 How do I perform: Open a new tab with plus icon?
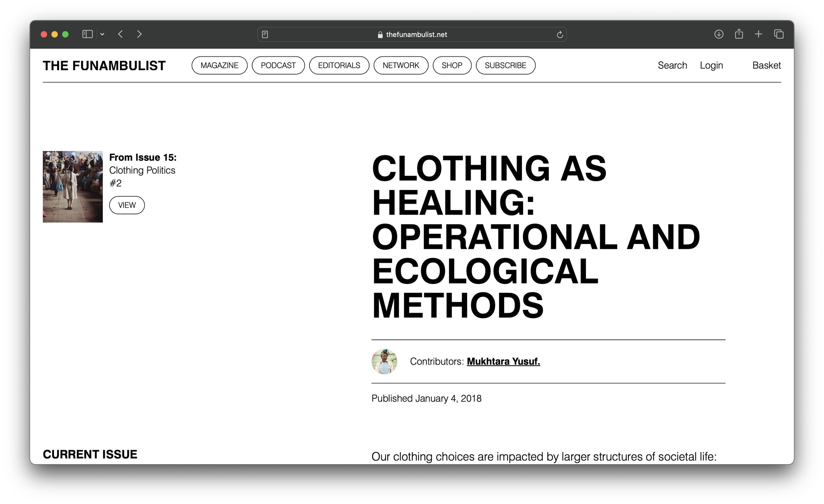758,34
